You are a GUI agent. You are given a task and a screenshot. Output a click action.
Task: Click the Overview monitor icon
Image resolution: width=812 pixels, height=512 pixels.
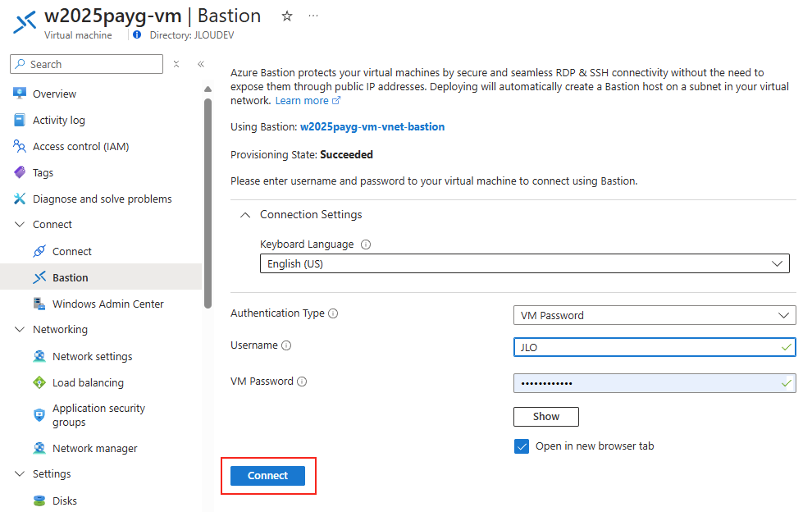click(20, 94)
